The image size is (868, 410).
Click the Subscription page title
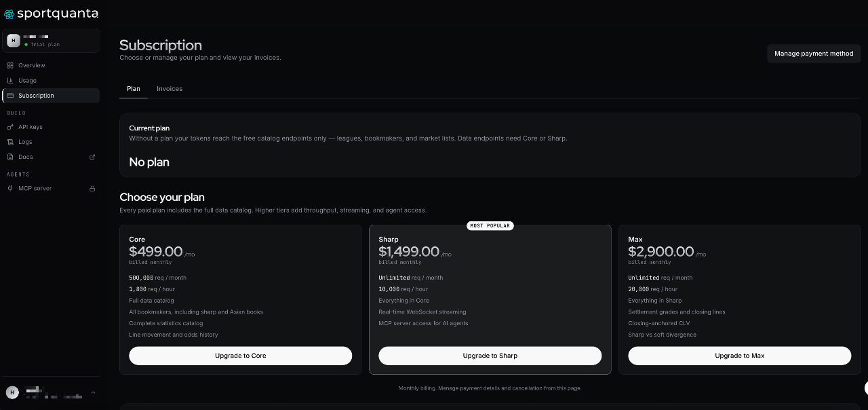[x=161, y=45]
